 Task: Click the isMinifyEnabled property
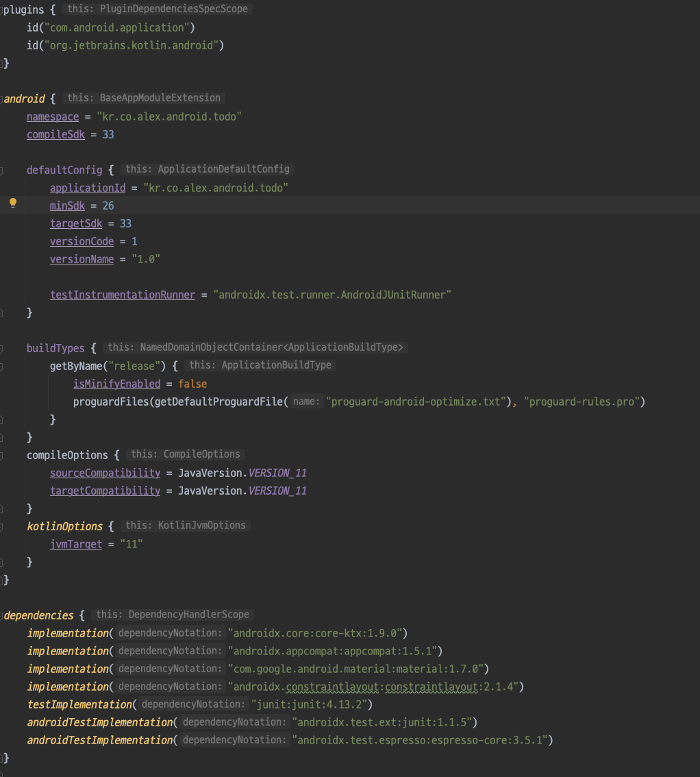tap(117, 384)
